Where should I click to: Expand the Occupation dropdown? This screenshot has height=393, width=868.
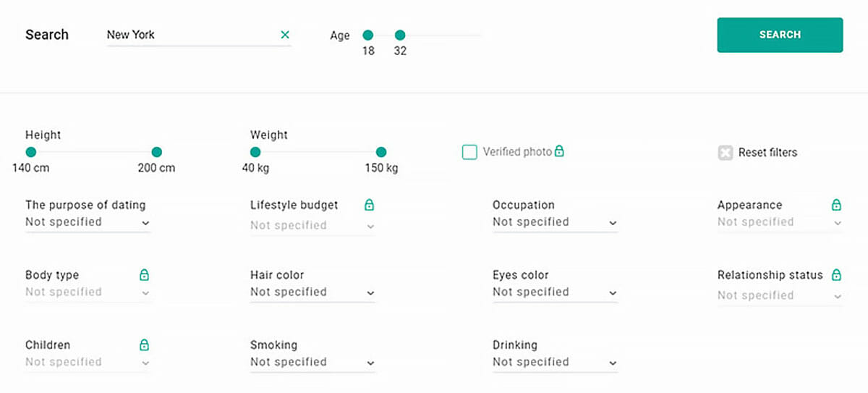556,222
